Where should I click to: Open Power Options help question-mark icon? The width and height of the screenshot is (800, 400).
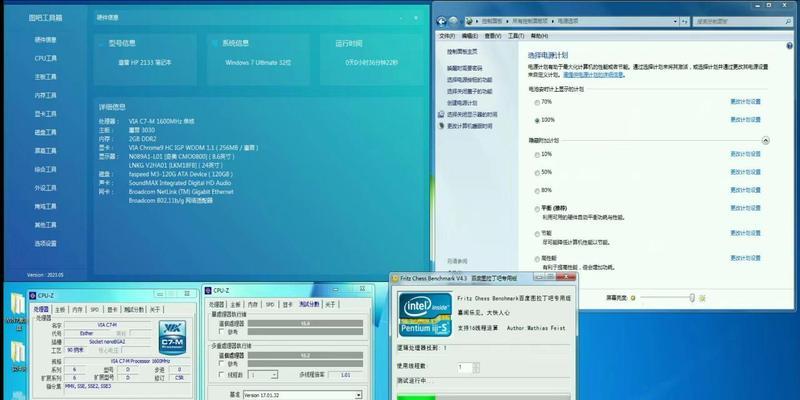click(x=790, y=45)
